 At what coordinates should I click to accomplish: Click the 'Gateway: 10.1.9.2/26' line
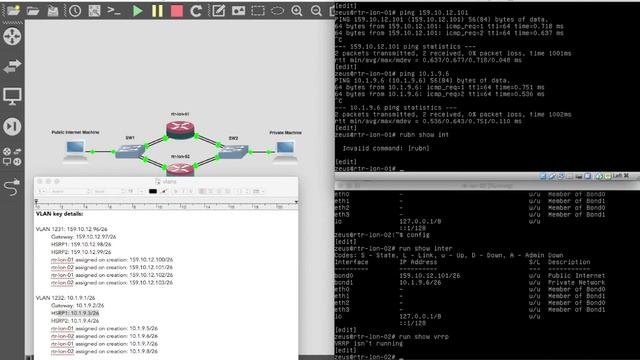78,305
